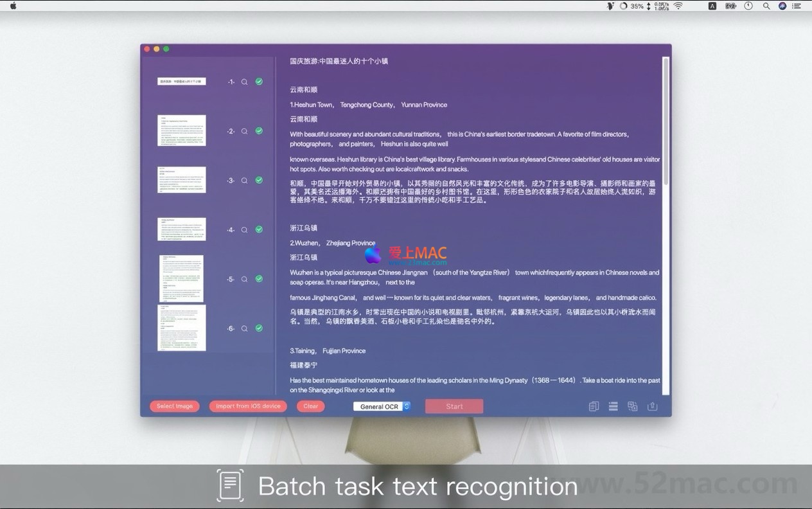Click the export share icon in bottom toolbar
Image resolution: width=812 pixels, height=509 pixels.
[x=653, y=406]
